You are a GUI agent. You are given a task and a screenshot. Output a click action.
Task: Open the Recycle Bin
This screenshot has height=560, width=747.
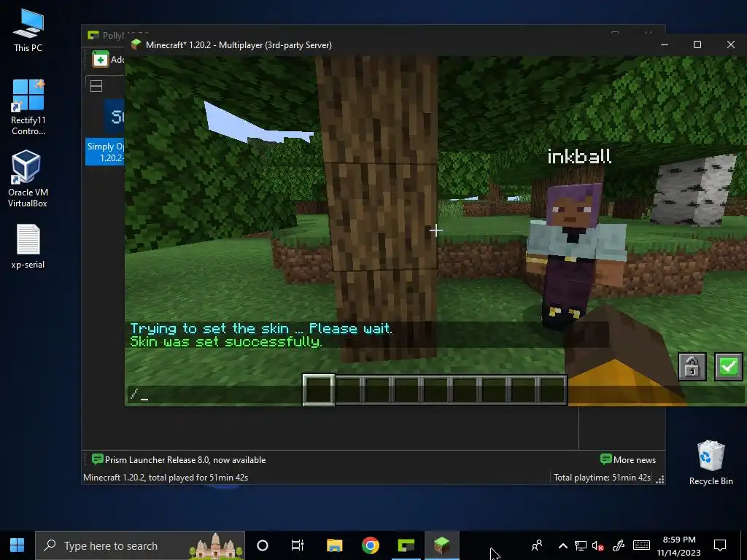click(x=711, y=463)
